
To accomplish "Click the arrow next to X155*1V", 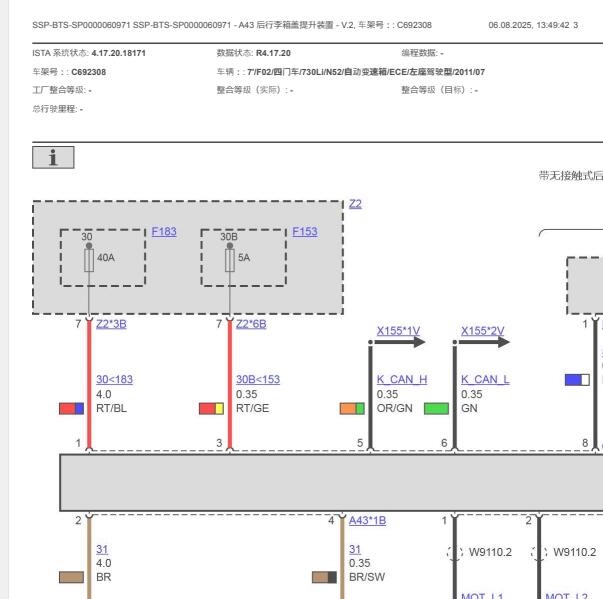I will pyautogui.click(x=398, y=342).
